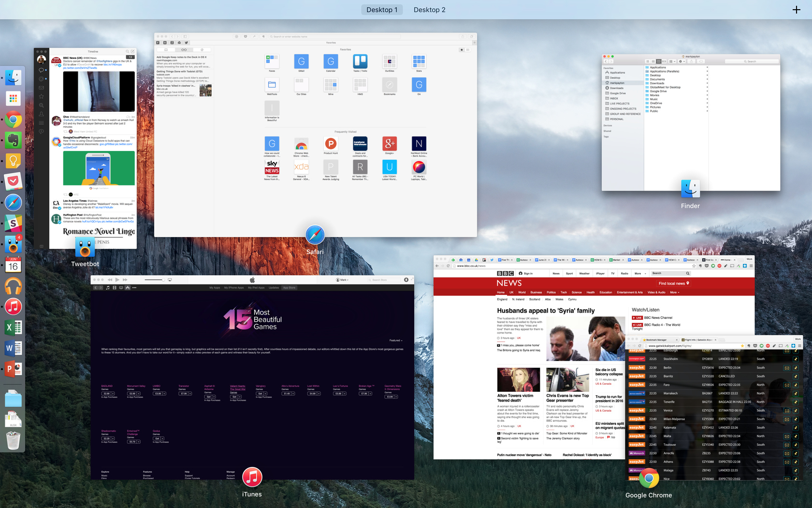Open Featured dropdown in iTunes store
The height and width of the screenshot is (508, 812).
pos(396,340)
